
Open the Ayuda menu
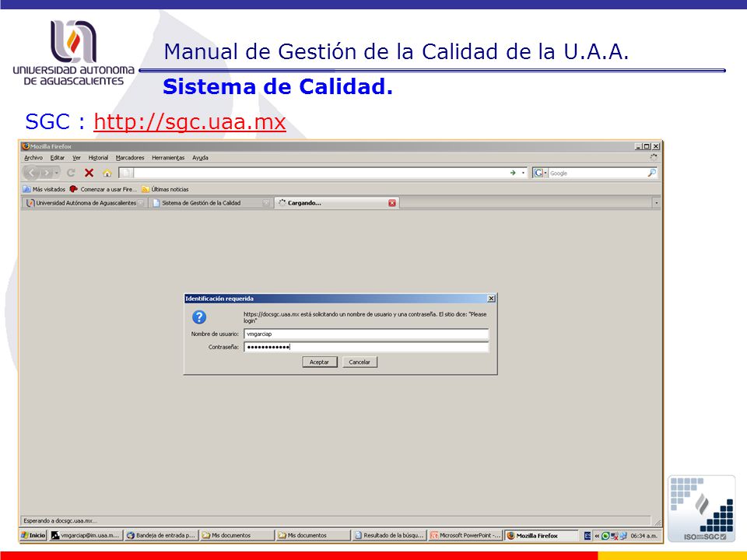click(x=200, y=158)
